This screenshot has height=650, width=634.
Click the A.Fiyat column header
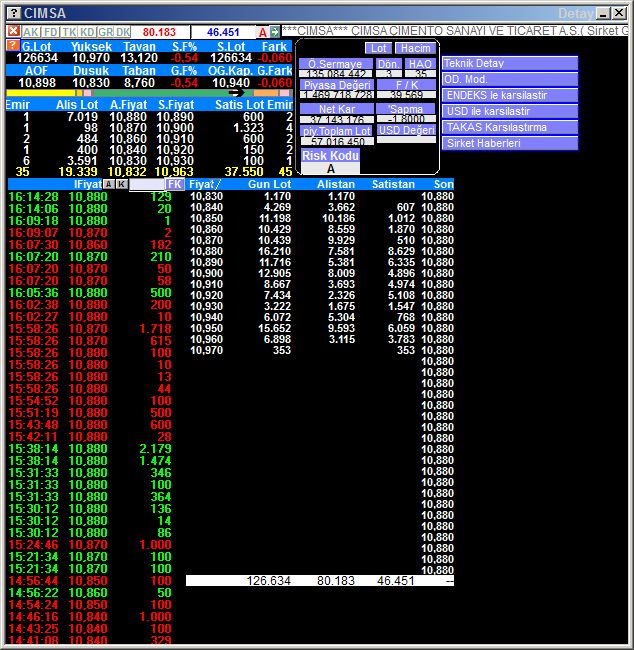[x=129, y=105]
